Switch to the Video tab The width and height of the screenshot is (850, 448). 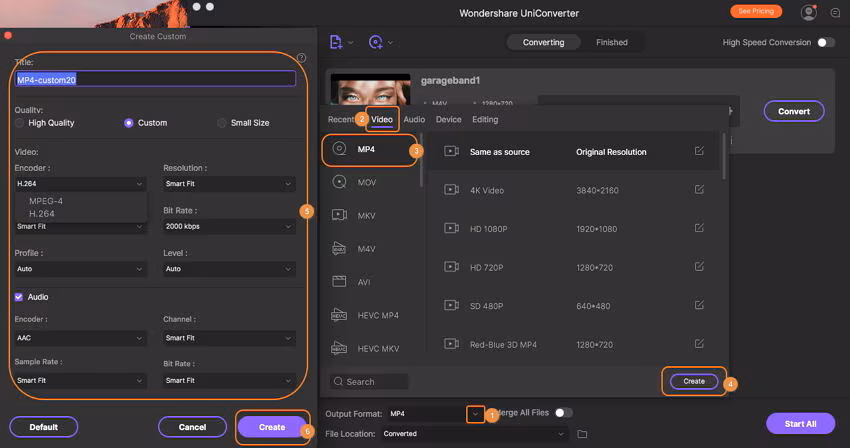coord(382,119)
